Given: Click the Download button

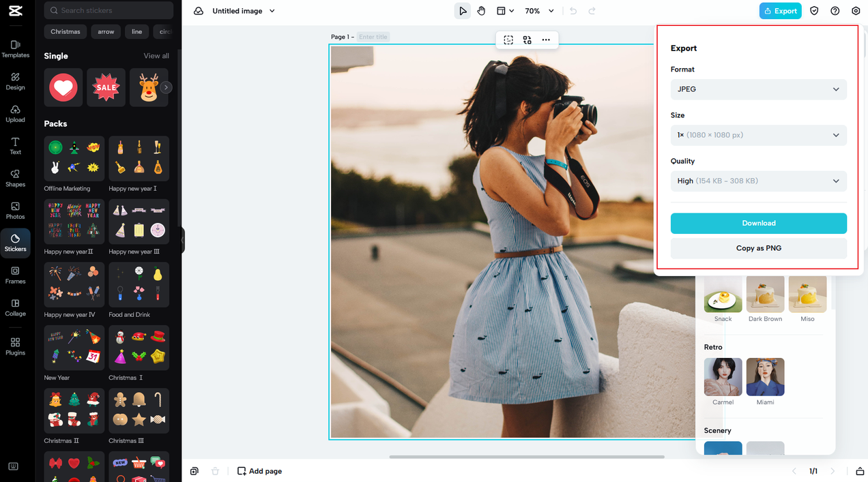Looking at the screenshot, I should coord(758,223).
